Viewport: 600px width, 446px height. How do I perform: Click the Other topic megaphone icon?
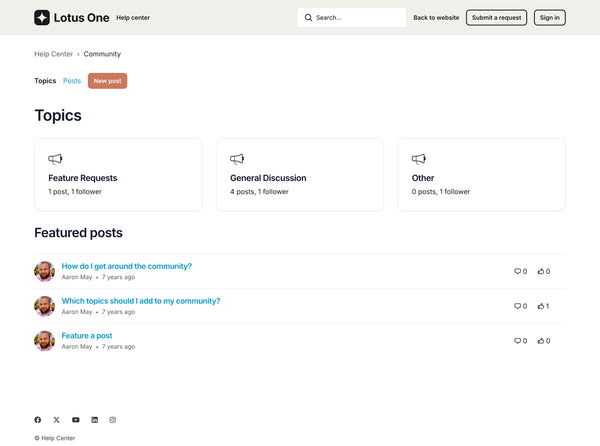[419, 159]
